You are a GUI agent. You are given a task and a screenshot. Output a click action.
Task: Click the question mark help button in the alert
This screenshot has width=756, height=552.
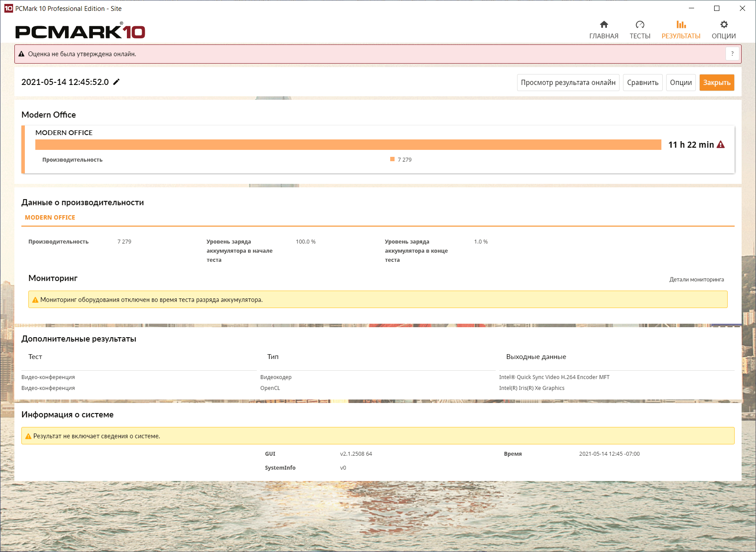coord(732,54)
